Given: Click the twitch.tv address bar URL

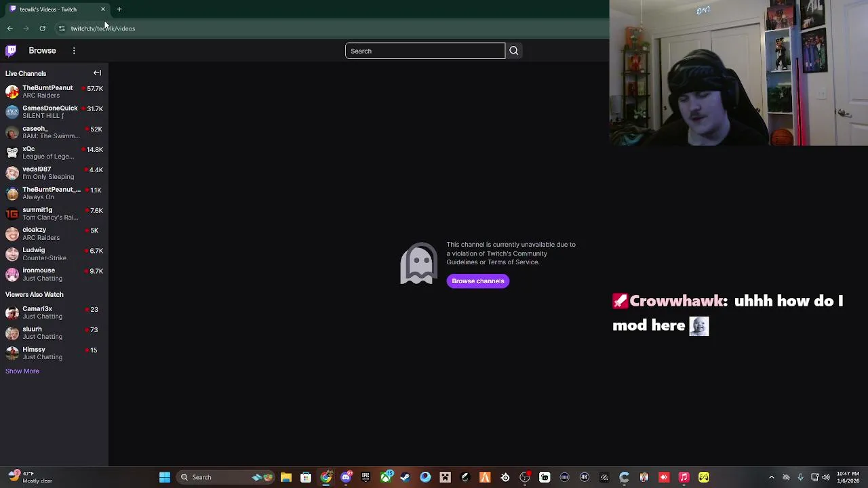Looking at the screenshot, I should click(x=103, y=28).
